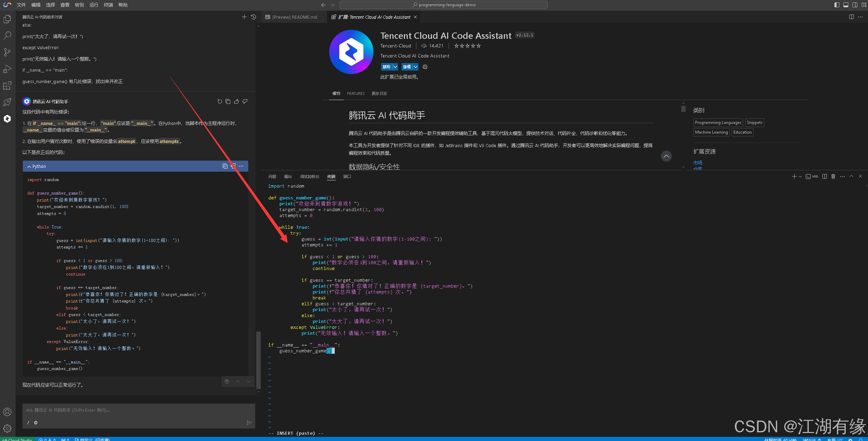Insert slash command in chat input

28,423
